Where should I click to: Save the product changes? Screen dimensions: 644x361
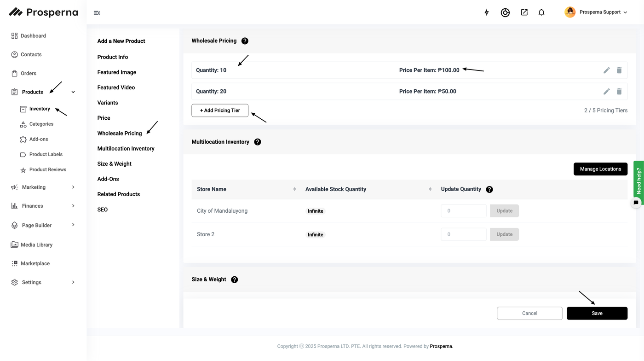click(597, 313)
